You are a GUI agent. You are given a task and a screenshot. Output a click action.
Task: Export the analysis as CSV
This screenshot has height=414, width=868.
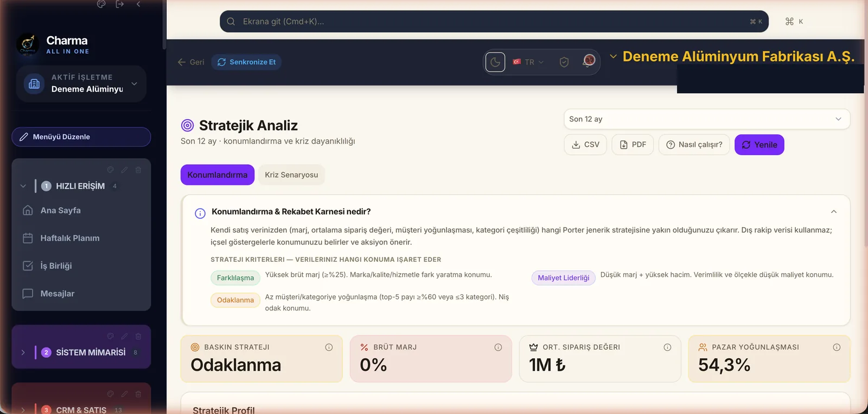click(x=585, y=145)
